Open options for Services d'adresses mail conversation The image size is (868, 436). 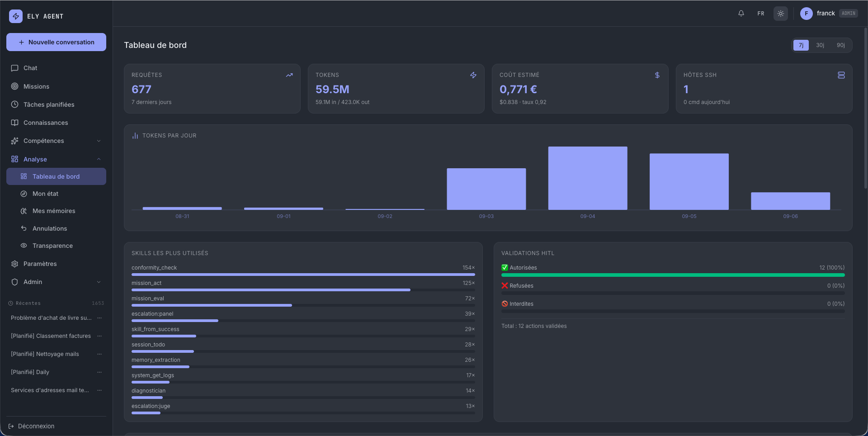(99, 390)
